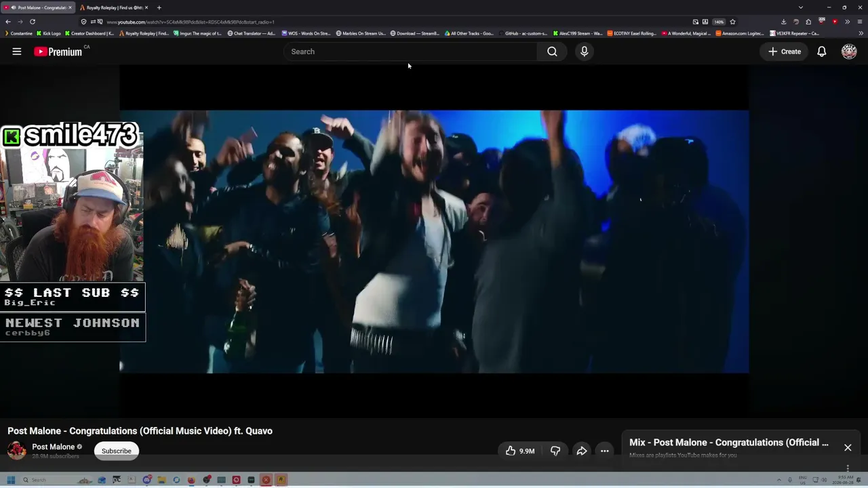The height and width of the screenshot is (488, 868).
Task: Select the Post Malone Congratulations tab
Action: (38, 7)
